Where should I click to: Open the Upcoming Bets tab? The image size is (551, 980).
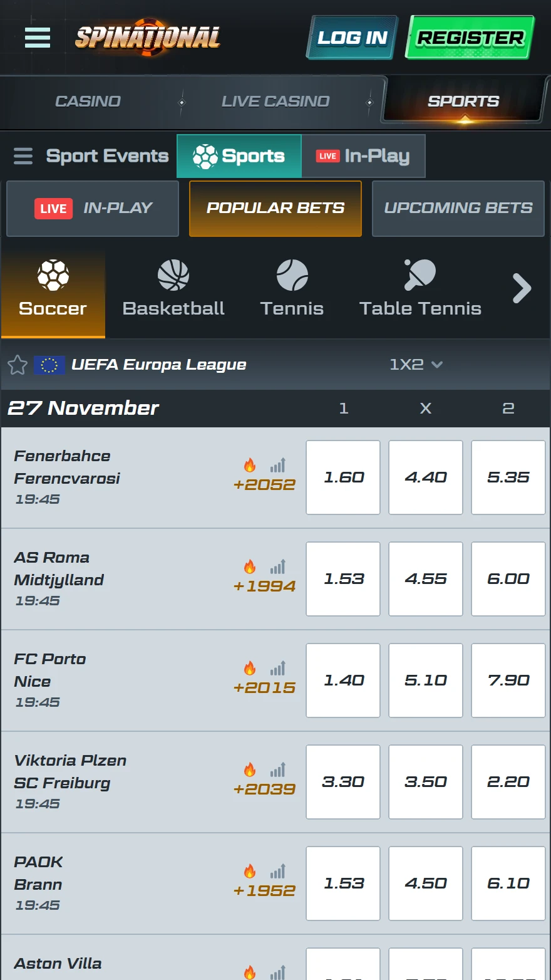click(x=458, y=209)
